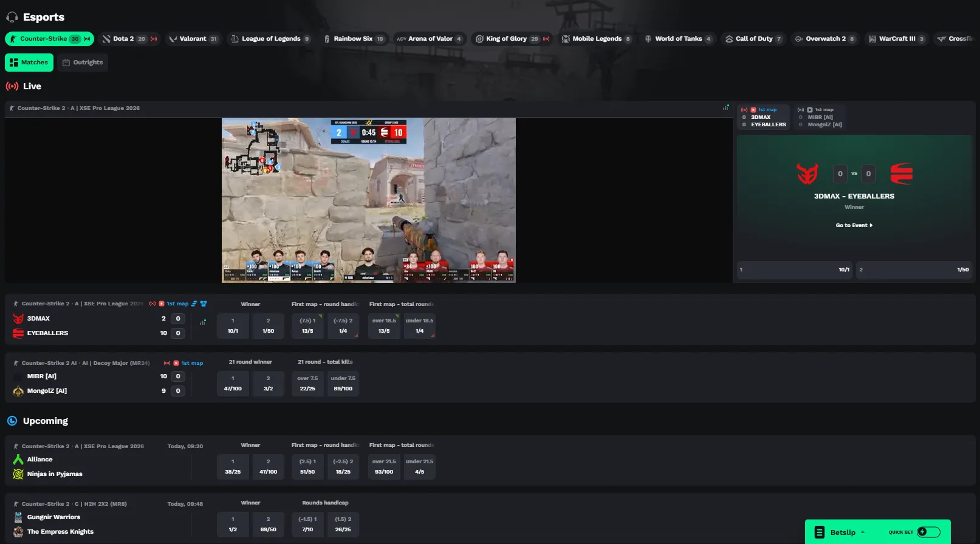This screenshot has height=544, width=980.
Task: Pick MongolZ 21 round winner at 3/2
Action: click(268, 384)
